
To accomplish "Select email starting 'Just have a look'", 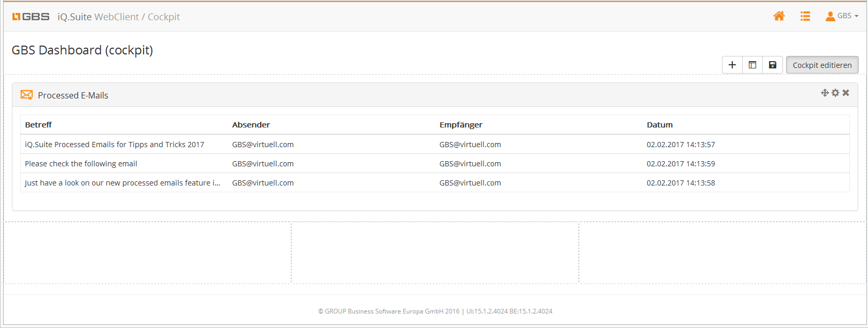I will click(x=122, y=183).
